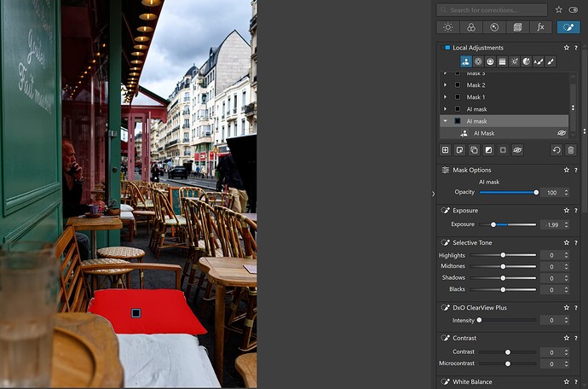This screenshot has width=588, height=389.
Task: Click the add new mask icon
Action: [445, 150]
